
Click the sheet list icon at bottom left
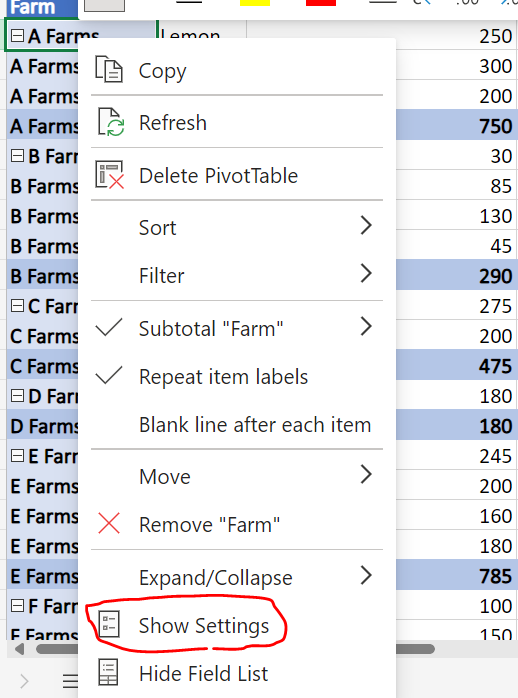coord(70,681)
